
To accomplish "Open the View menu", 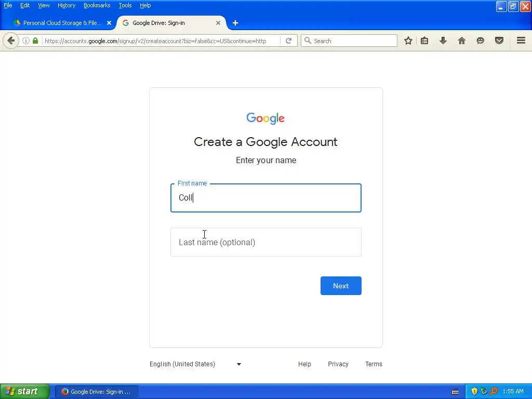I will pyautogui.click(x=44, y=5).
